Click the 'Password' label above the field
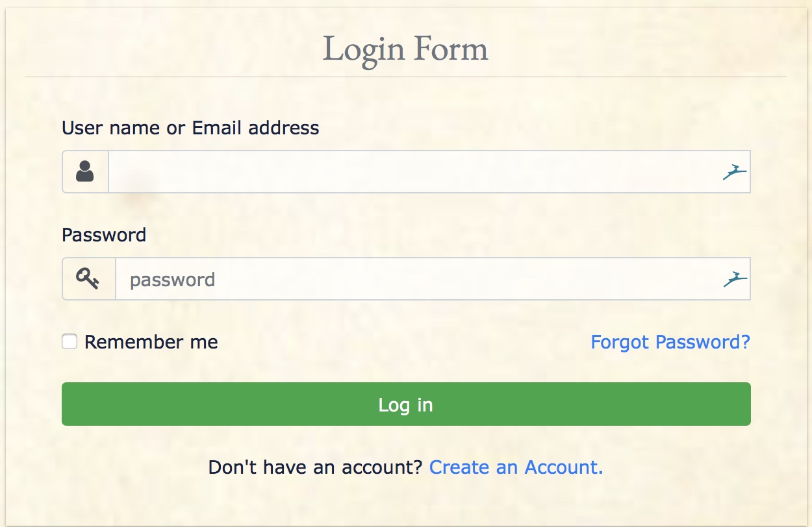812x527 pixels. 104,234
